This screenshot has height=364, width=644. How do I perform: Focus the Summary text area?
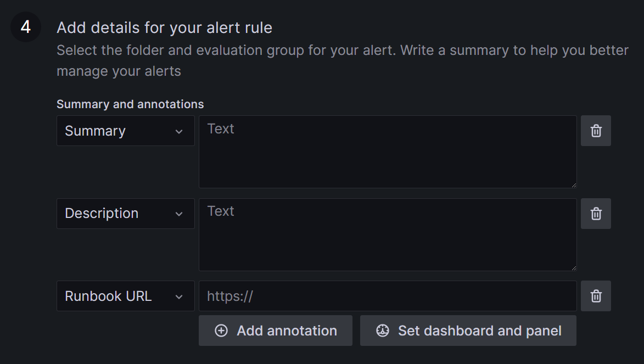(387, 152)
